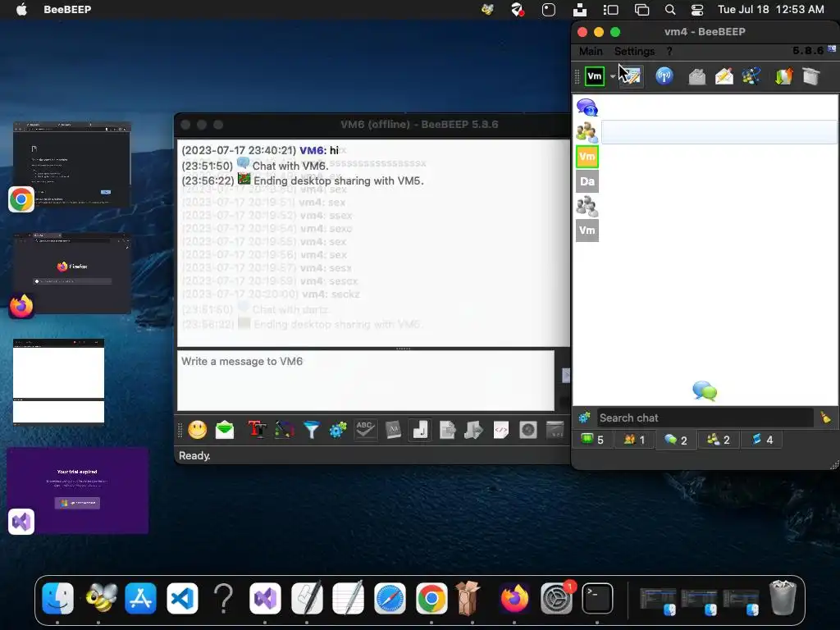Click the chat bubbles icon at list bottom

(x=705, y=390)
